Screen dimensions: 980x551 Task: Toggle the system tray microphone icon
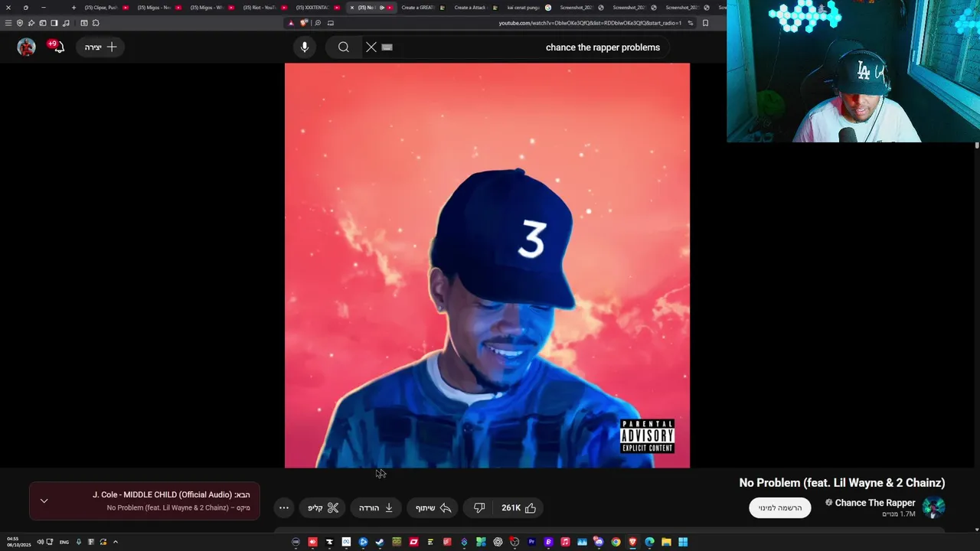[x=78, y=542]
